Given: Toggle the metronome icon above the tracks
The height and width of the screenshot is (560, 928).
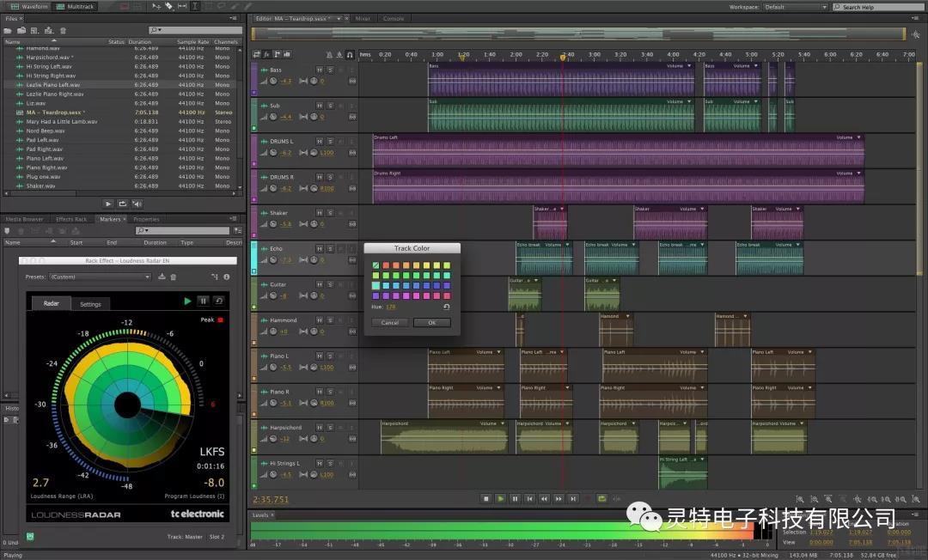Looking at the screenshot, I should click(x=330, y=54).
